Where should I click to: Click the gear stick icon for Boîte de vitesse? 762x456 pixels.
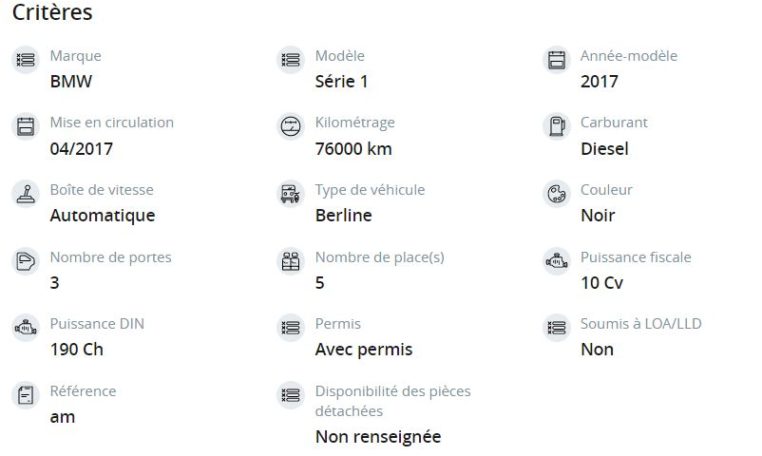[25, 194]
